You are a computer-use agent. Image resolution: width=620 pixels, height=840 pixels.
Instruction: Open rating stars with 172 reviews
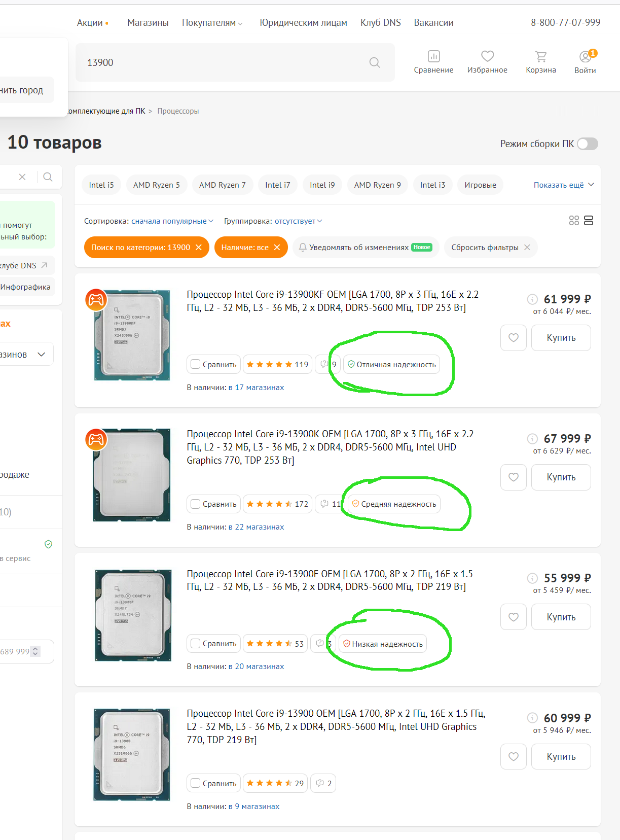(x=277, y=504)
